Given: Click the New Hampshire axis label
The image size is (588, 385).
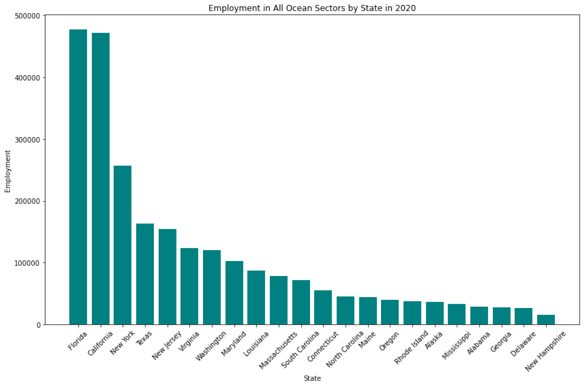Looking at the screenshot, I should pyautogui.click(x=545, y=351).
